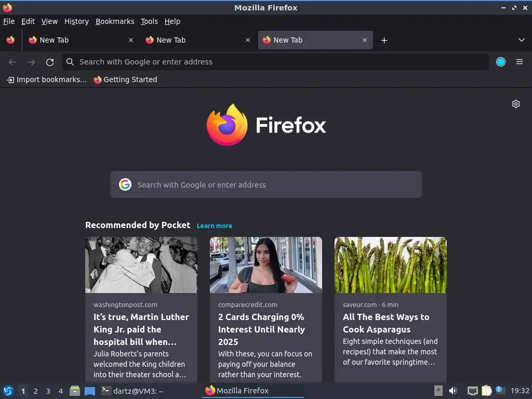Click the show desktop blue icon
This screenshot has width=532, height=399.
click(90, 391)
